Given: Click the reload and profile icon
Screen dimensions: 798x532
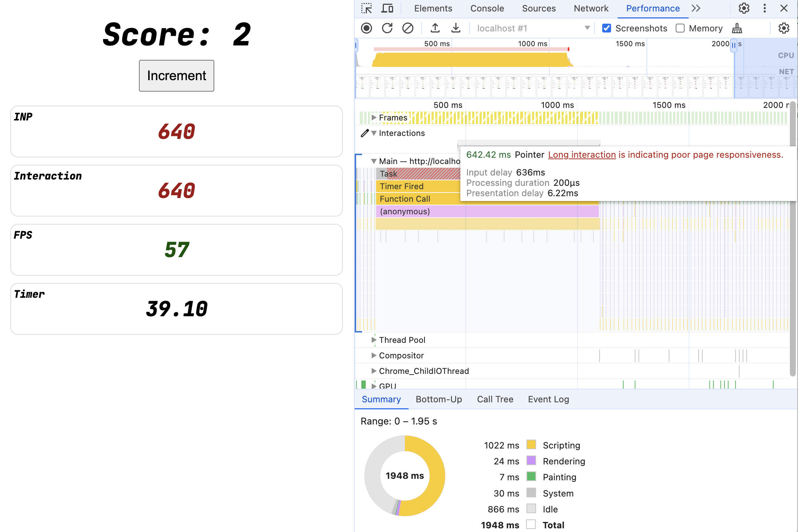Looking at the screenshot, I should pyautogui.click(x=387, y=28).
